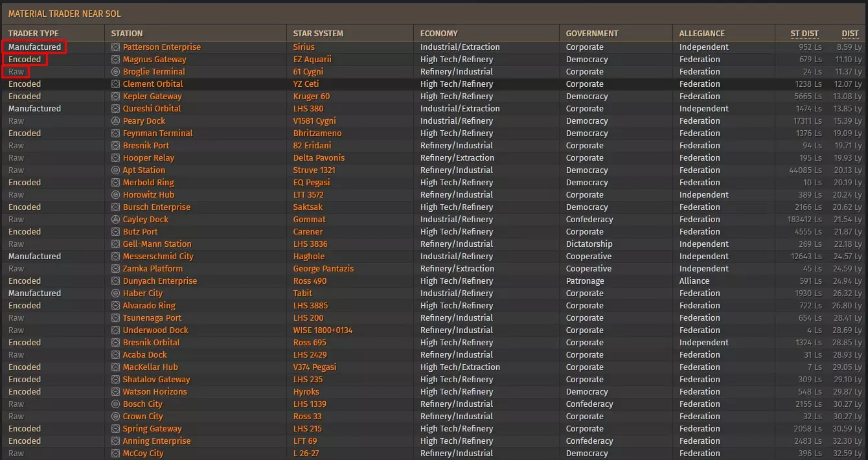This screenshot has height=460, width=868.
Task: Click the outpost icon beside Cayley Dock
Action: point(115,220)
